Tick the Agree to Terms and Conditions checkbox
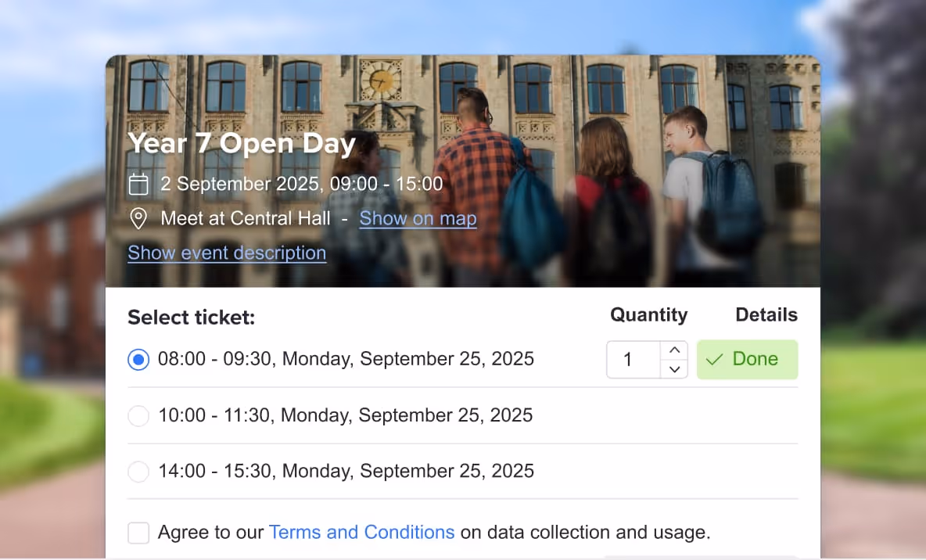 [138, 533]
